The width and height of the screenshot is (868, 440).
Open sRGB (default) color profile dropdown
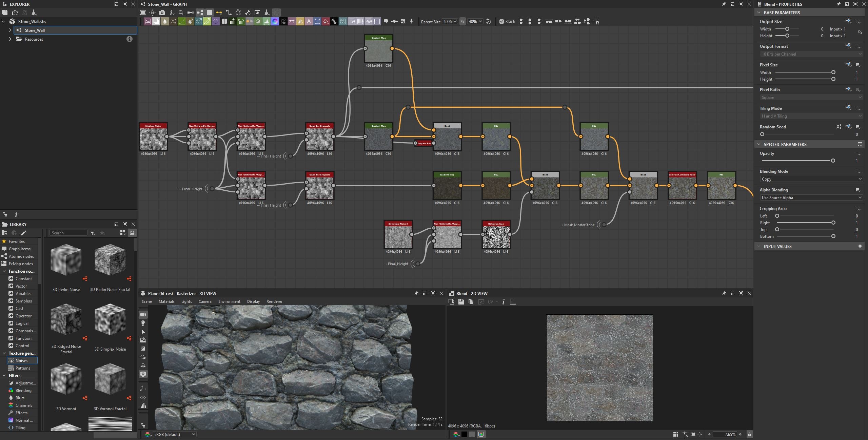[175, 434]
